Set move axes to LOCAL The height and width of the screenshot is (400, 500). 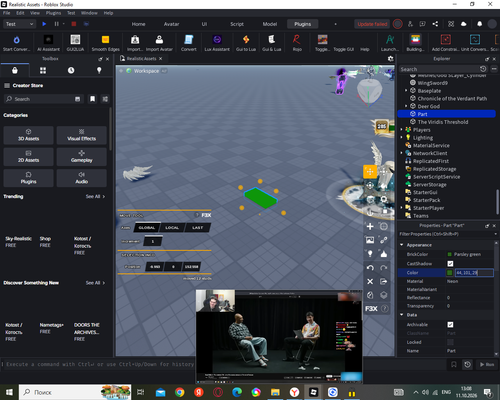coord(172,228)
